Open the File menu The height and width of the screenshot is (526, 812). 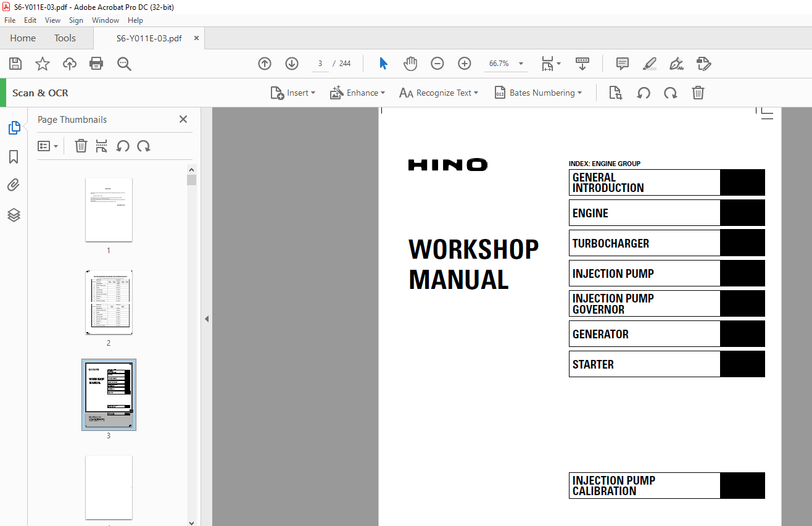tap(10, 20)
